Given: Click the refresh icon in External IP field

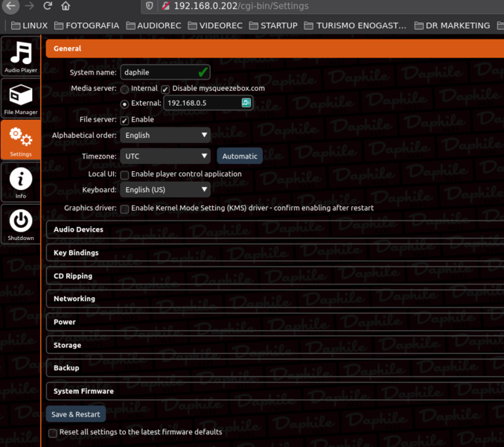Looking at the screenshot, I should (246, 103).
